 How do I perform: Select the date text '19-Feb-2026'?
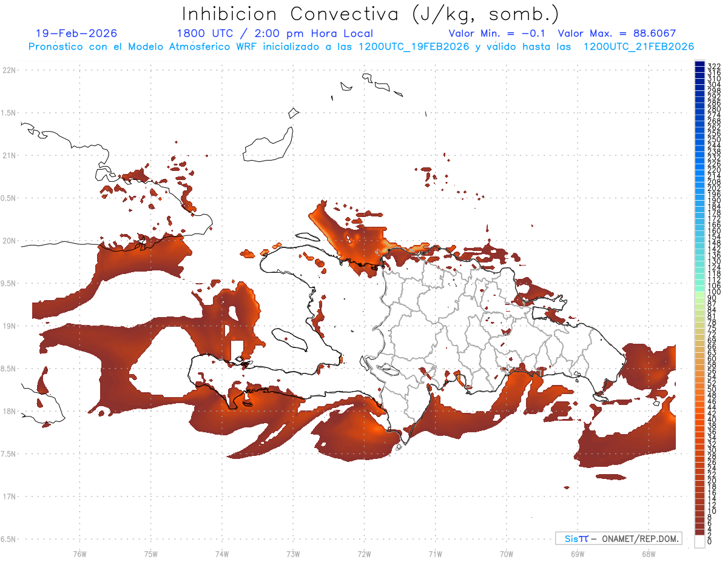tap(76, 33)
